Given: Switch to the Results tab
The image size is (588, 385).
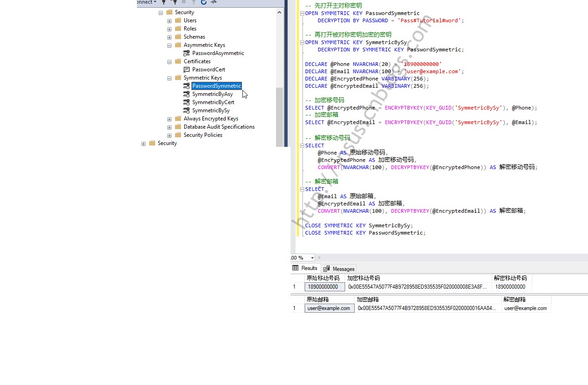Looking at the screenshot, I should click(305, 268).
